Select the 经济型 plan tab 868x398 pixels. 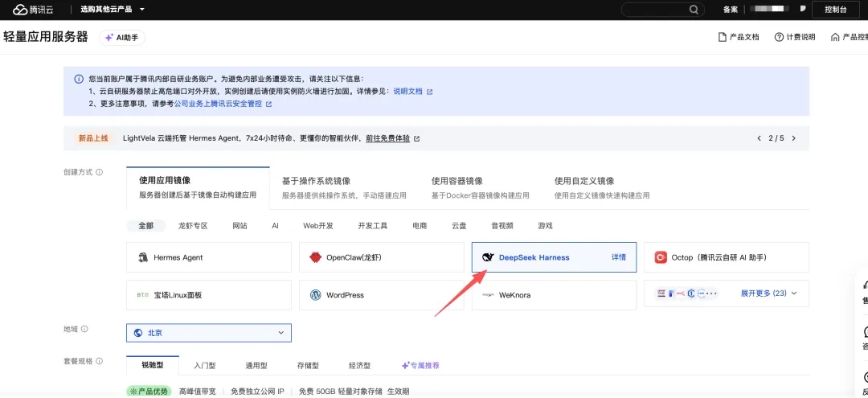[360, 366]
